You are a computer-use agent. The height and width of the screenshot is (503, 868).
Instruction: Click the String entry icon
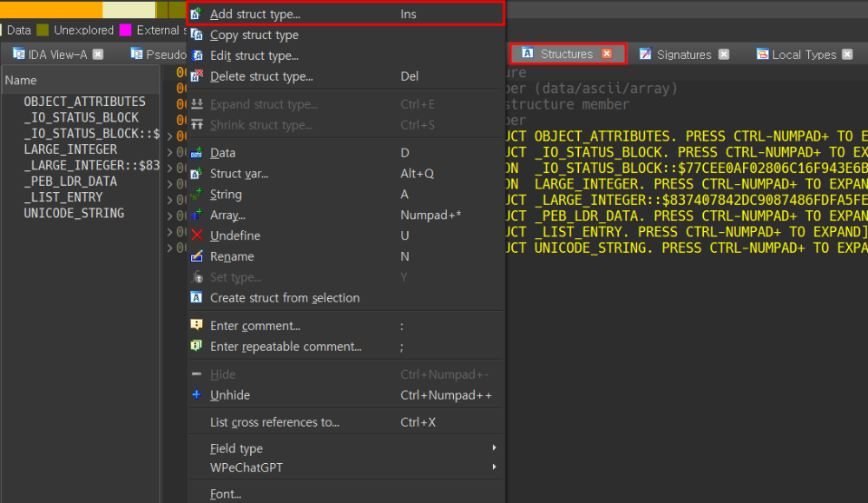(x=196, y=195)
